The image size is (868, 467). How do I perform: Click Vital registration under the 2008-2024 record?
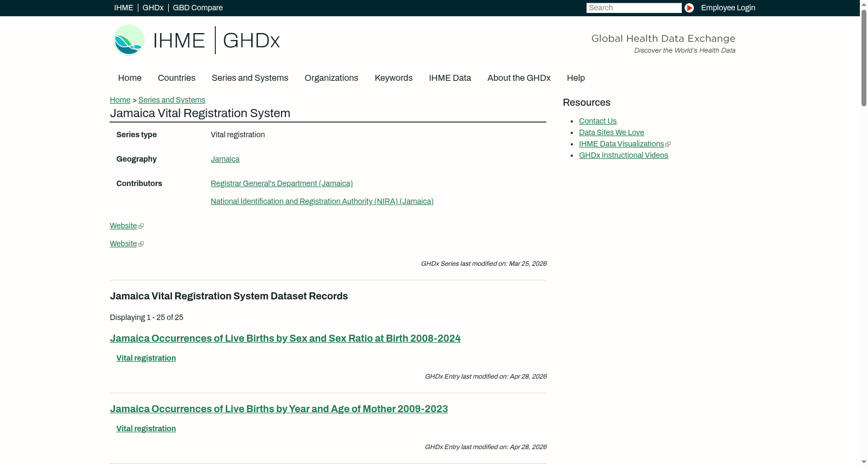click(x=146, y=358)
